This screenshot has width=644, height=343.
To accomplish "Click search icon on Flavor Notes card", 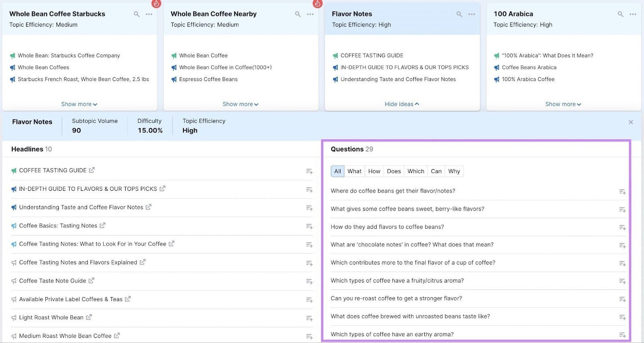I will 459,14.
